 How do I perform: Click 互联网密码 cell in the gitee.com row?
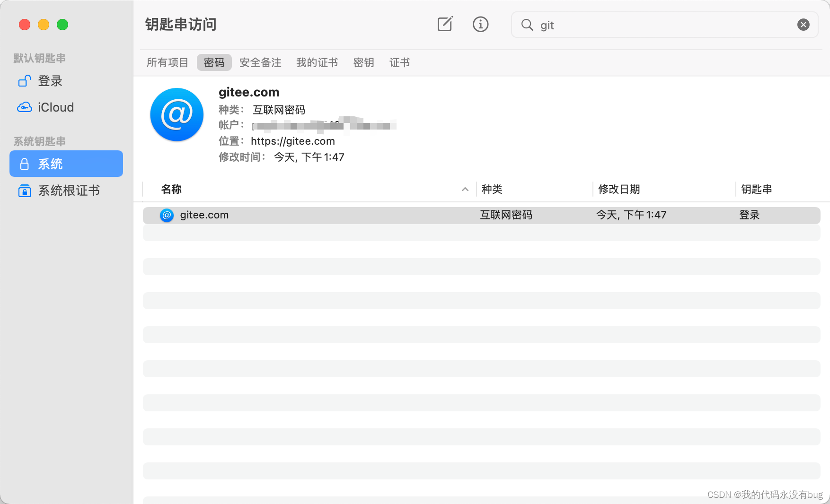pos(506,215)
